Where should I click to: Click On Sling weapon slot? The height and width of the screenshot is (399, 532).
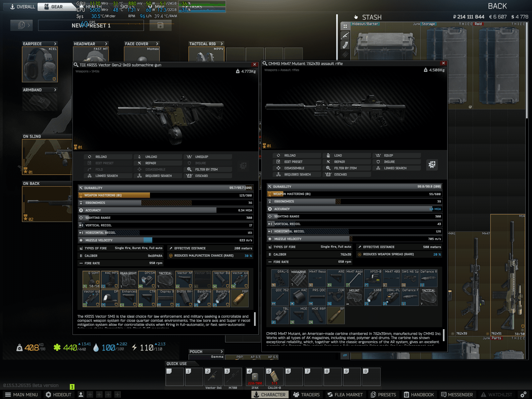[47, 157]
